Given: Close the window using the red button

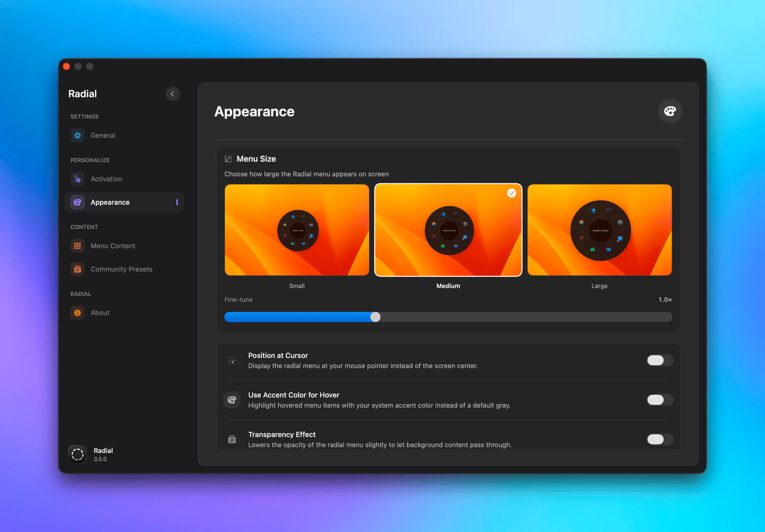Looking at the screenshot, I should coord(66,66).
